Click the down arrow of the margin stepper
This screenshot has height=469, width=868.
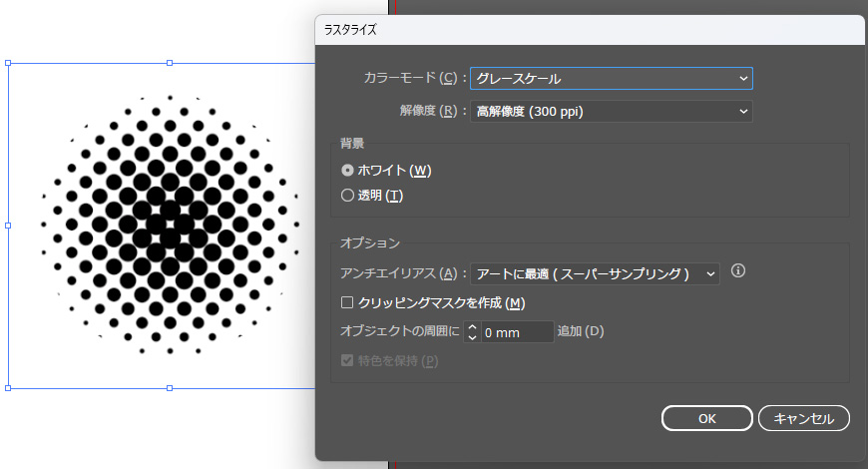(473, 337)
